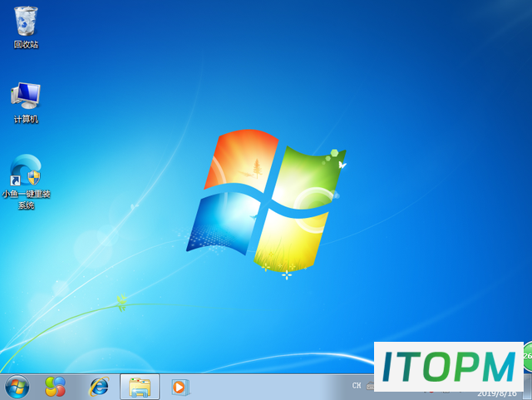This screenshot has height=400, width=532.
Task: Click the Show Desktop strip at the taskbar end
Action: 528,387
